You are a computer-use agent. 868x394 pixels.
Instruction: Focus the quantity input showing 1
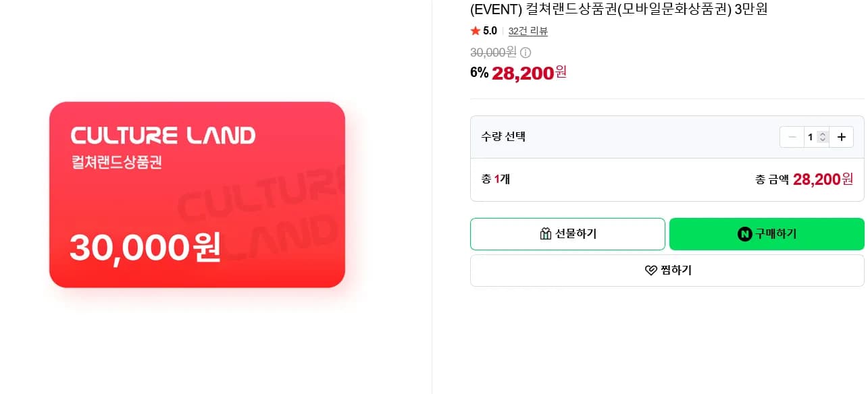(x=811, y=137)
